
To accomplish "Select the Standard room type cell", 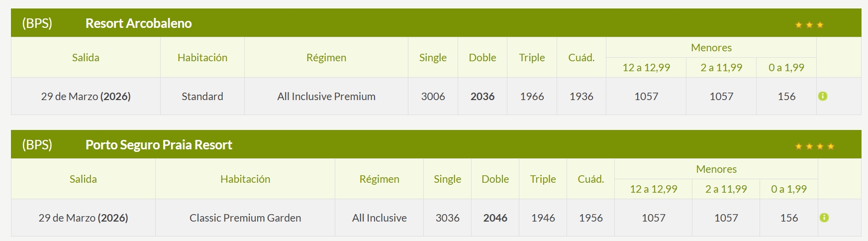I will pos(202,97).
